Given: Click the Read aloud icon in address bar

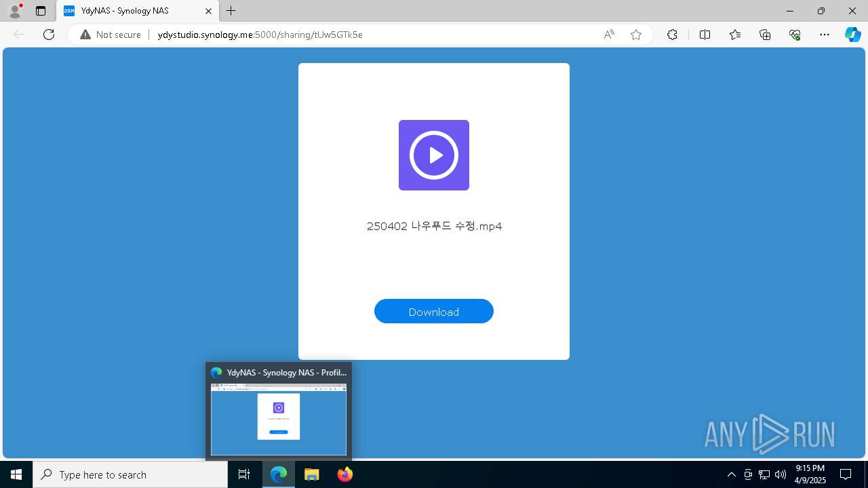Looking at the screenshot, I should point(609,35).
